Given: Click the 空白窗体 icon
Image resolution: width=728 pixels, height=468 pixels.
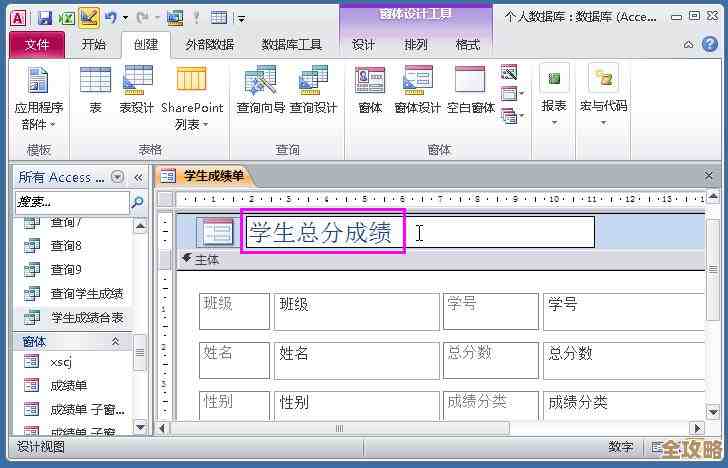Looking at the screenshot, I should pyautogui.click(x=470, y=90).
